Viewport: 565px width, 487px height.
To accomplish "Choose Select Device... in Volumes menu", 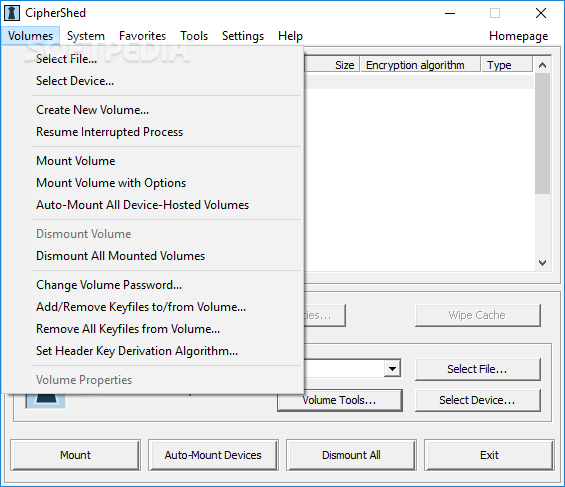I will click(x=152, y=81).
